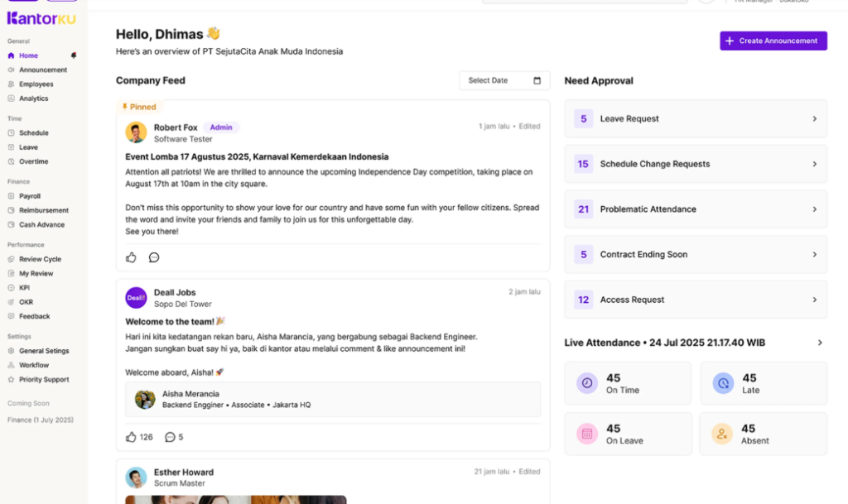This screenshot has width=848, height=504.
Task: Click the Absent person icon
Action: [722, 433]
